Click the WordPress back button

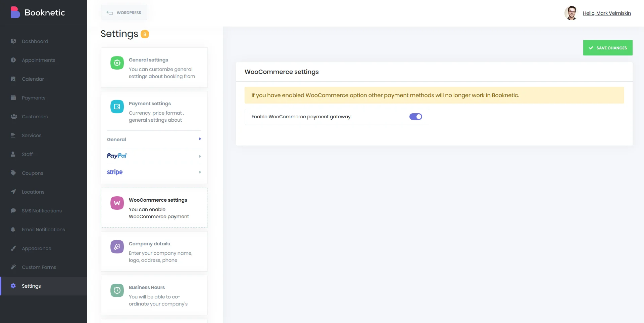click(x=123, y=12)
